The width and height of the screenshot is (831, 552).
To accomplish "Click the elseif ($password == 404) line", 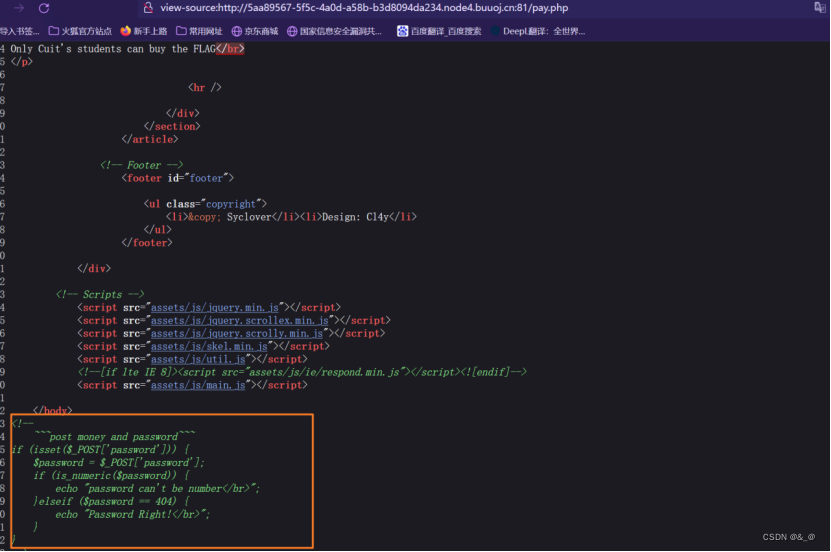I will [x=111, y=501].
